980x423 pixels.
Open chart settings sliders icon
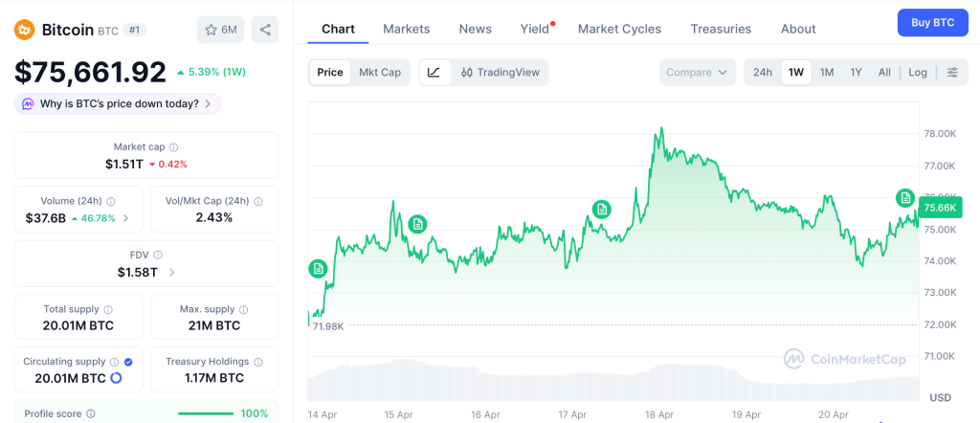(952, 72)
